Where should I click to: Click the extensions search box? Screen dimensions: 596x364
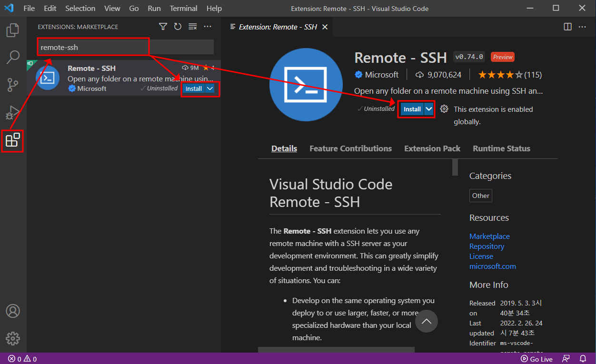click(x=126, y=47)
